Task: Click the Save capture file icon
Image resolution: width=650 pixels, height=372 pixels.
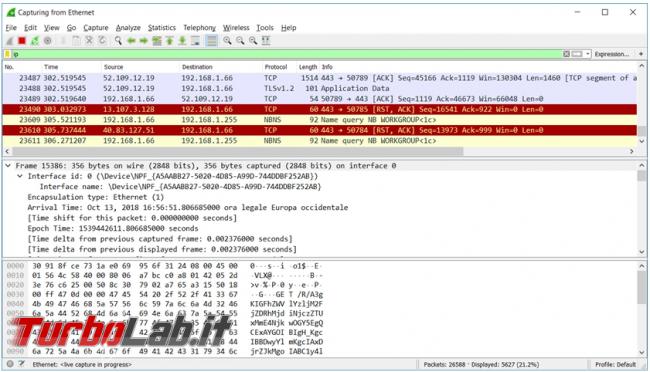Action: tap(76, 41)
